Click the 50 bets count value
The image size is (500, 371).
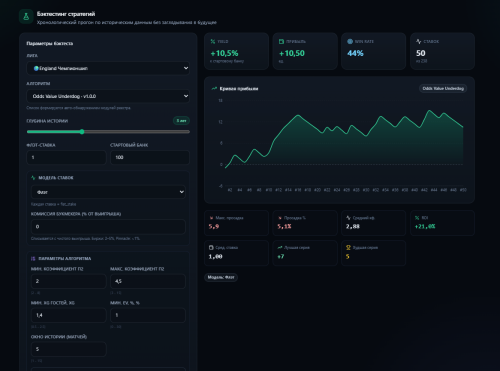pos(421,53)
